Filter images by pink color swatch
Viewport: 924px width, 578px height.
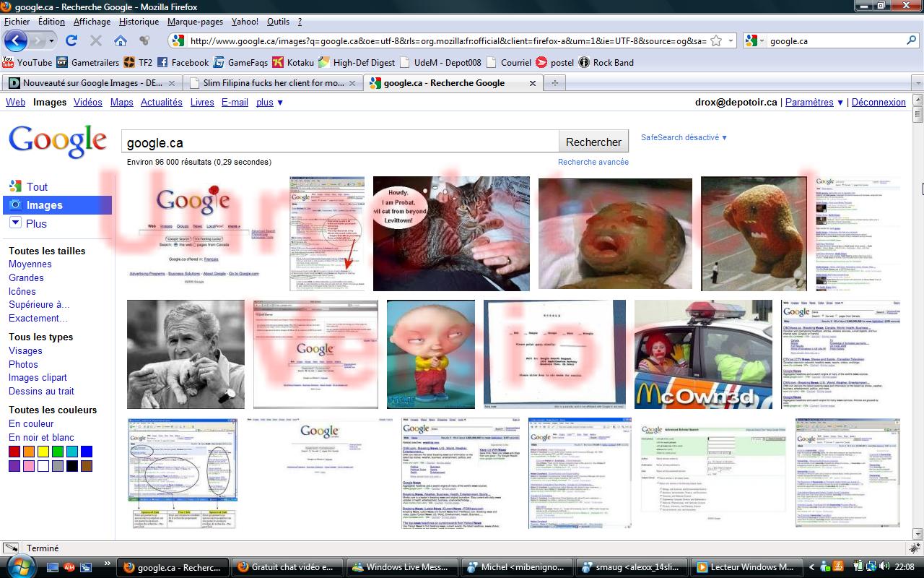click(29, 466)
